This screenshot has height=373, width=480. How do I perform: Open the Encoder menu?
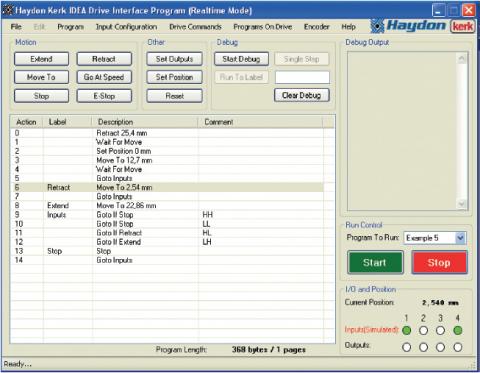[x=316, y=27]
